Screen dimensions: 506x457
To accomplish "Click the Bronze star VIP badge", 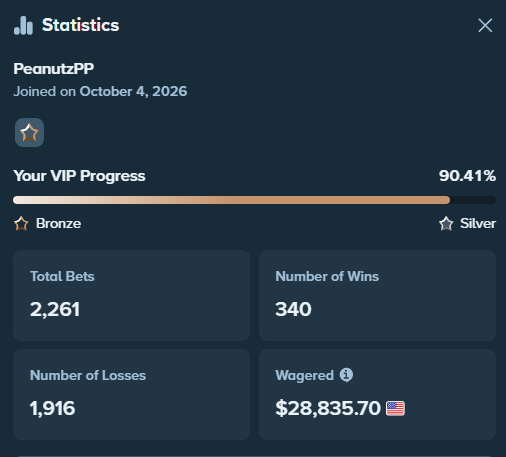I will coord(29,132).
